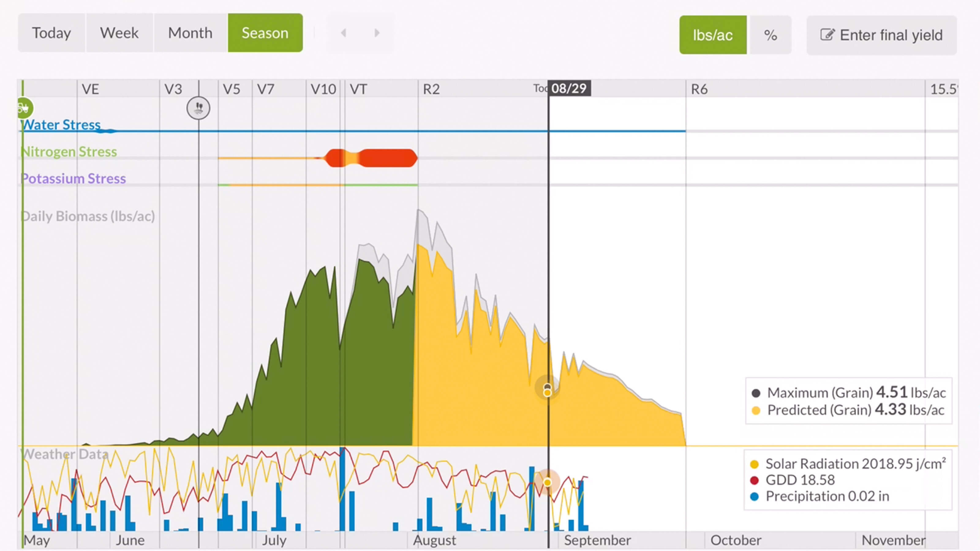This screenshot has width=980, height=551.
Task: Click the previous period left arrow
Action: coord(344,33)
